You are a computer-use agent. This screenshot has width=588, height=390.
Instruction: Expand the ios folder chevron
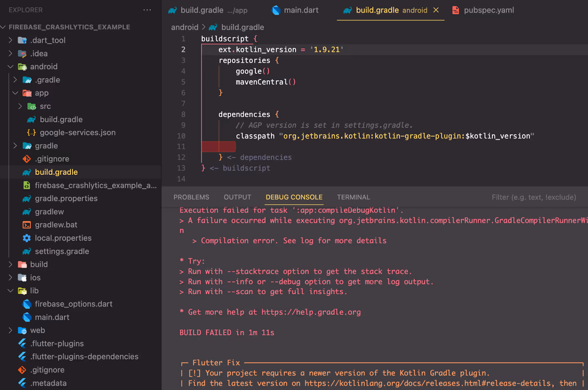(10, 278)
